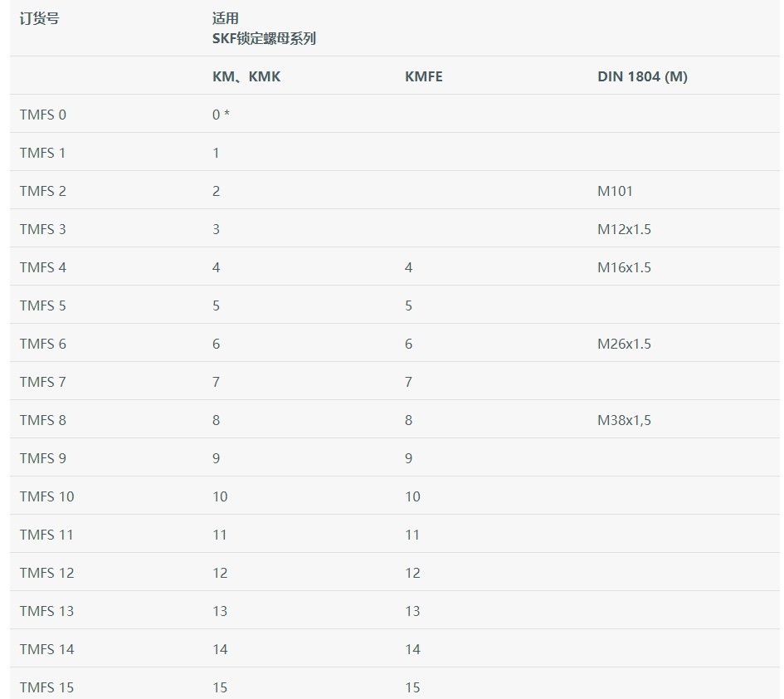The height and width of the screenshot is (699, 784).
Task: Select the M12x1.5 DIN value
Action: click(x=624, y=229)
